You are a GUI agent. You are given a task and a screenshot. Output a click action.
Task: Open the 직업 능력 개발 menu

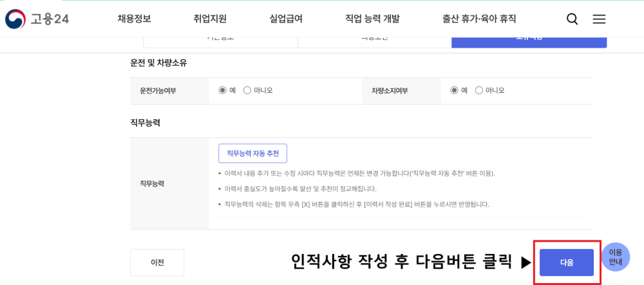(x=372, y=19)
